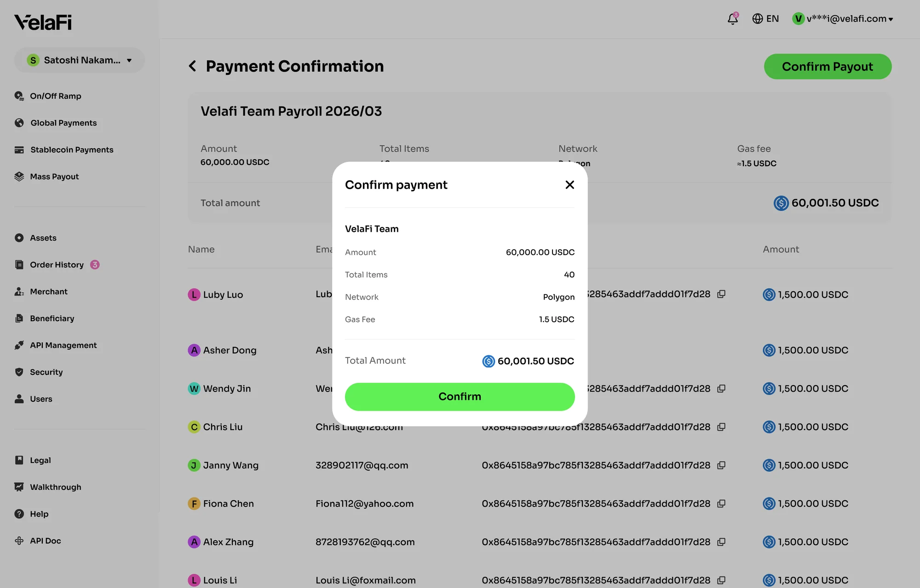
Task: Click the globe language icon
Action: tap(757, 18)
